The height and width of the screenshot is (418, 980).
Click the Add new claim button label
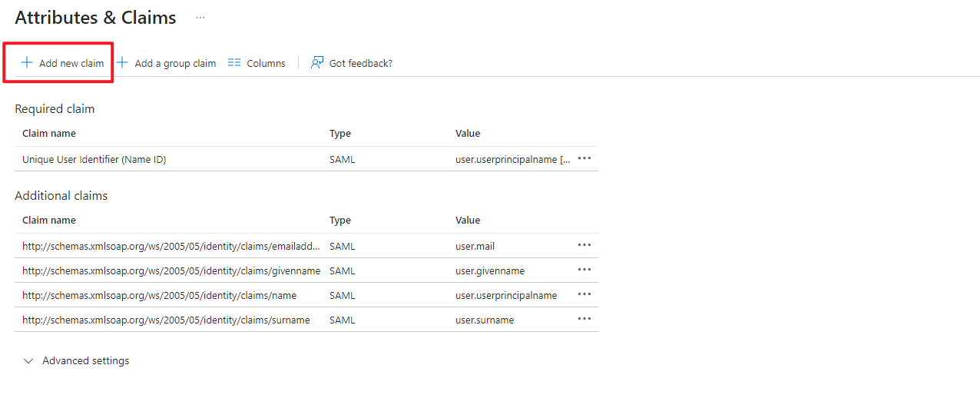coord(71,64)
